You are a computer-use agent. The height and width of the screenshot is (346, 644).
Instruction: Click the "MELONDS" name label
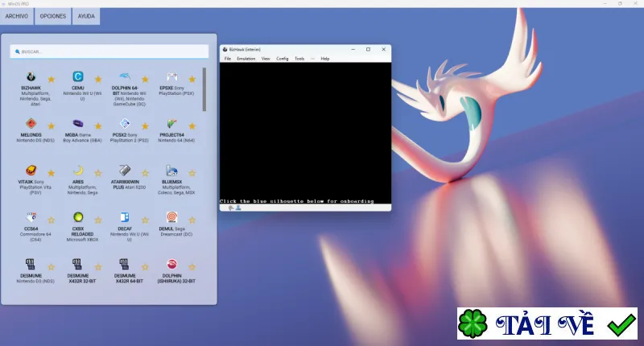tap(31, 135)
